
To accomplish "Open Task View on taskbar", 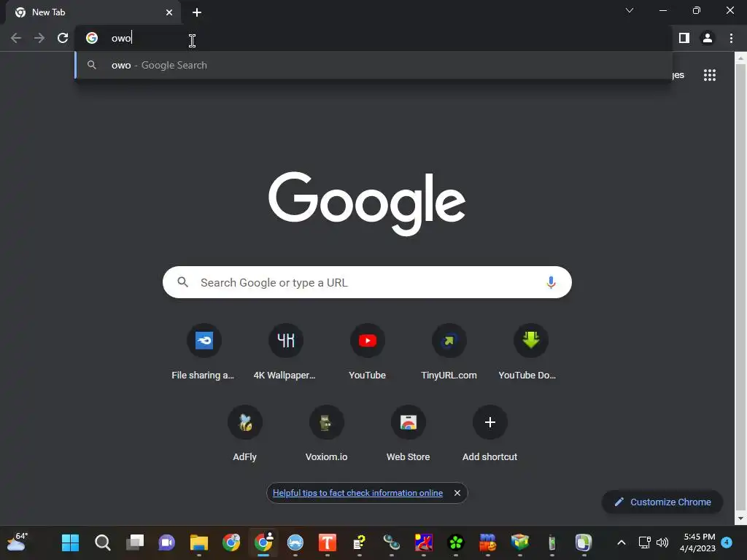I will pos(135,542).
